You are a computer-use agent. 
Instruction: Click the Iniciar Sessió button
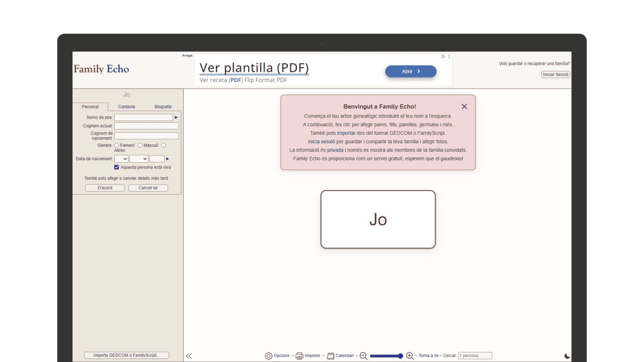555,74
